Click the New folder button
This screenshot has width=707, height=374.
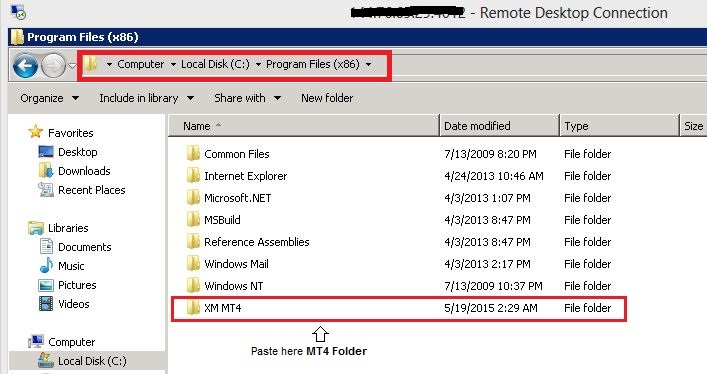327,98
